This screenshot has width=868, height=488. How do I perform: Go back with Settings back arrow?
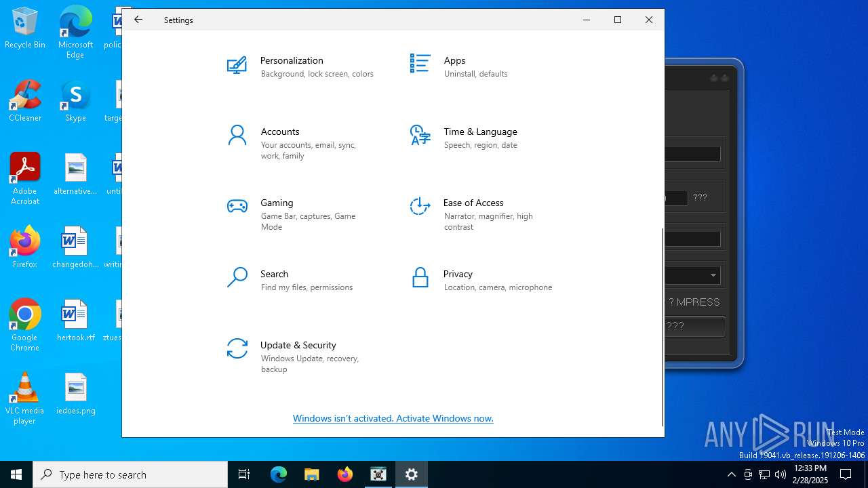pyautogui.click(x=138, y=20)
